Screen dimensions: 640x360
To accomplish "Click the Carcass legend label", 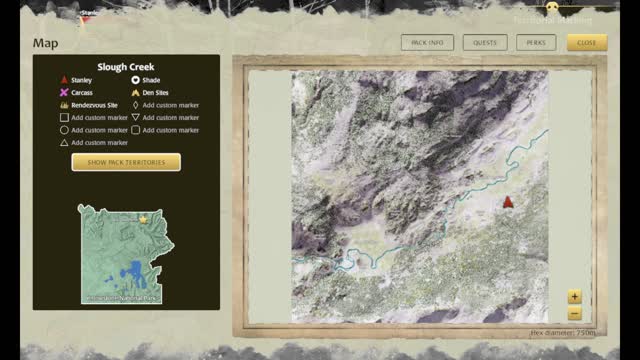I will tap(82, 93).
